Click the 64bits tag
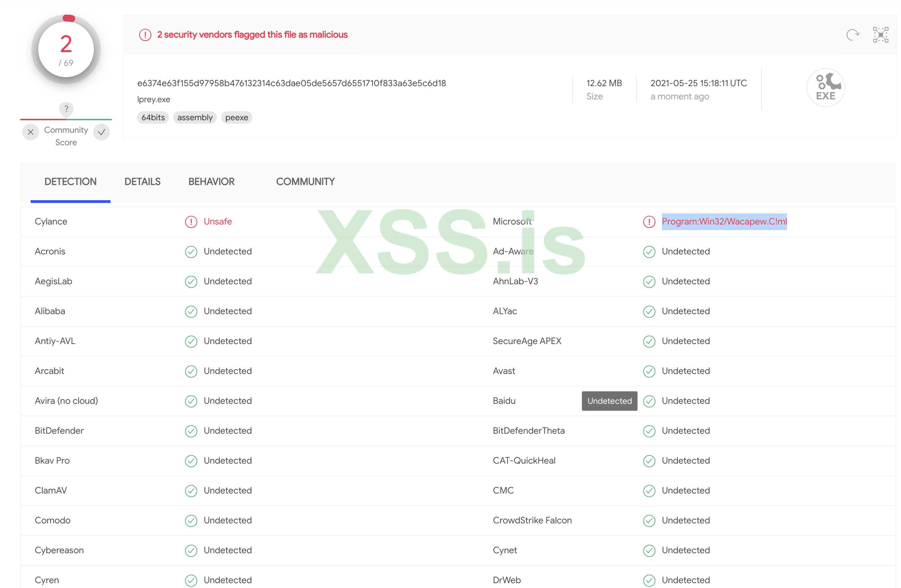901x588 pixels. 153,117
